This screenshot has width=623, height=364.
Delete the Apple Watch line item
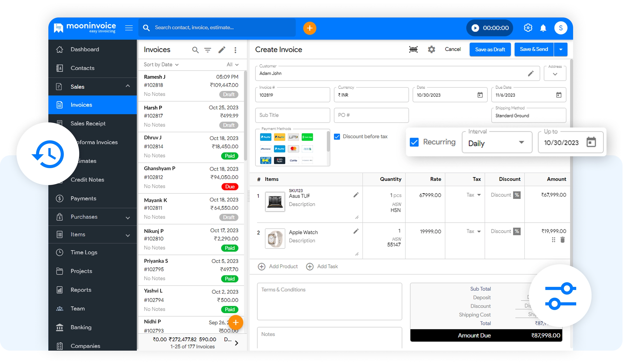[x=563, y=240]
